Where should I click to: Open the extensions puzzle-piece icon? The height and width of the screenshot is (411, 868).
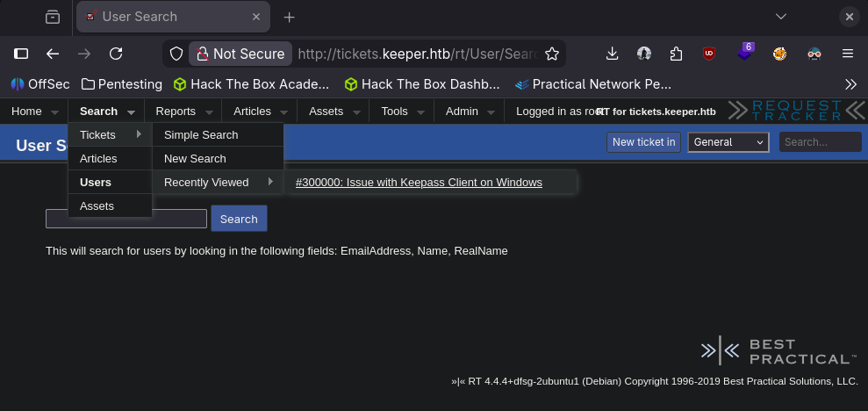pos(676,54)
